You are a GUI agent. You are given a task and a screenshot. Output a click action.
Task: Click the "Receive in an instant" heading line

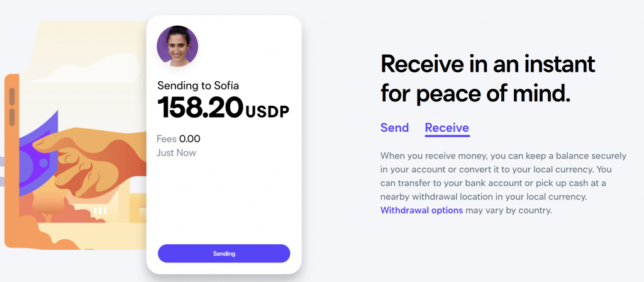(x=487, y=64)
